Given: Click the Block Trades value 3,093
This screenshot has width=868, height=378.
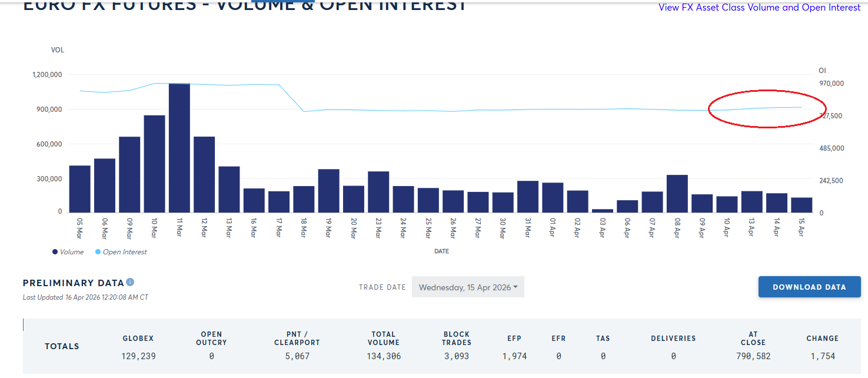Looking at the screenshot, I should pyautogui.click(x=457, y=356).
